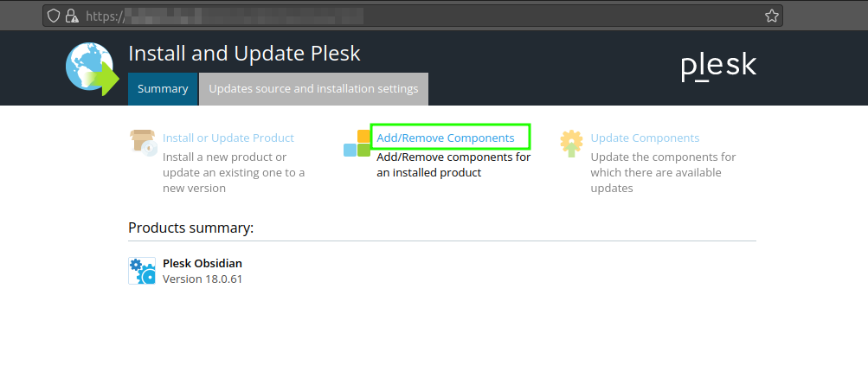Click the Version 18.0.61 text
The height and width of the screenshot is (372, 868).
tap(203, 279)
